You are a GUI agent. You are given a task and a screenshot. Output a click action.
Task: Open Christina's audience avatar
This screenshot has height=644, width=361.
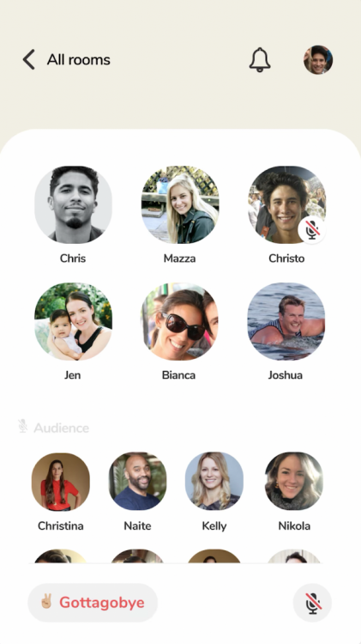[61, 482]
